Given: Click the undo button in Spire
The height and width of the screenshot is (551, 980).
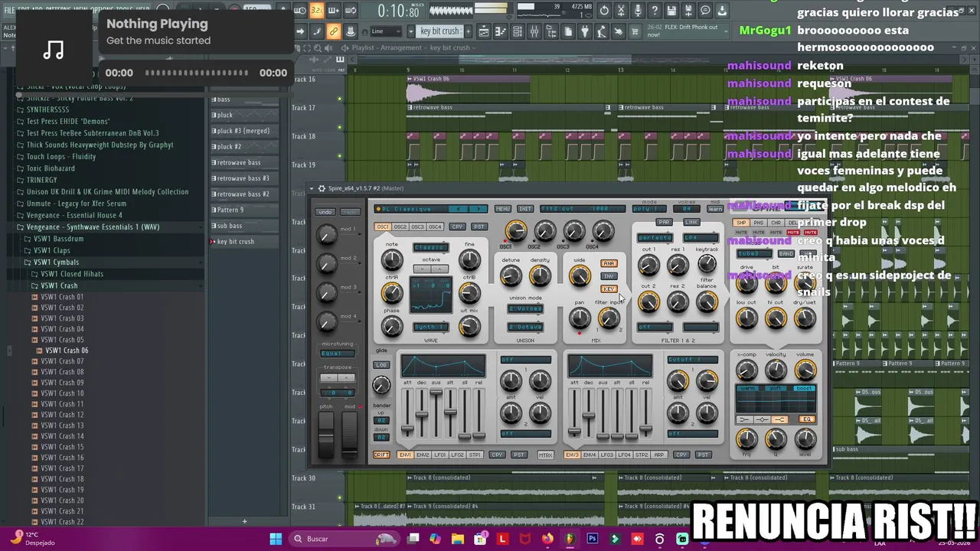Looking at the screenshot, I should click(x=325, y=212).
